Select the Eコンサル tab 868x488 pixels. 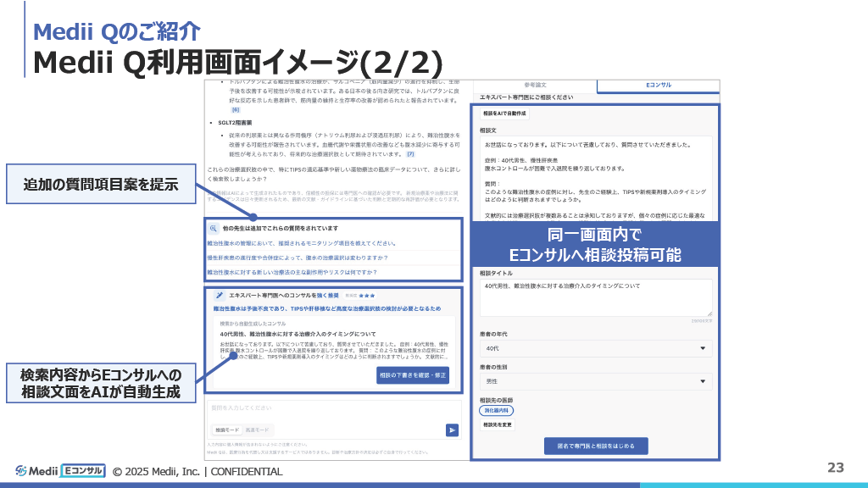pyautogui.click(x=659, y=86)
